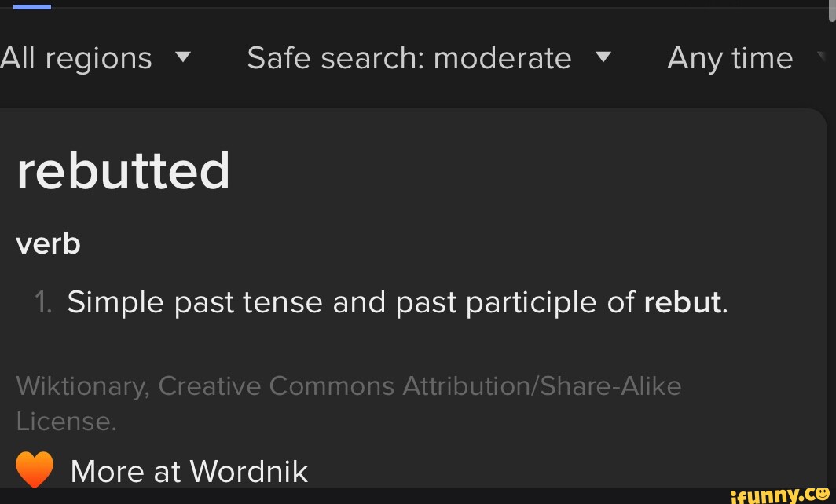
Task: Click the arrow beside Safe search: moderate
Action: point(603,57)
